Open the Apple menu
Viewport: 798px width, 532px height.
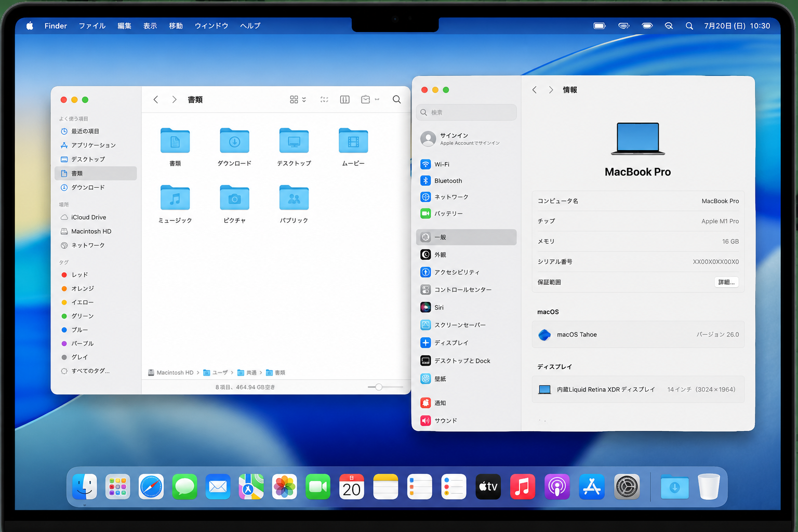point(30,25)
